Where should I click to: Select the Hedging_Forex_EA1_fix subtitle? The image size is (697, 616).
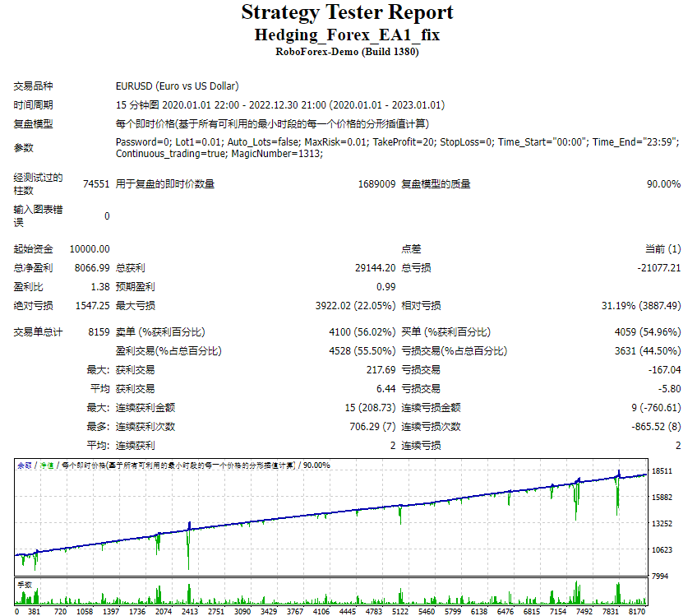tap(348, 34)
